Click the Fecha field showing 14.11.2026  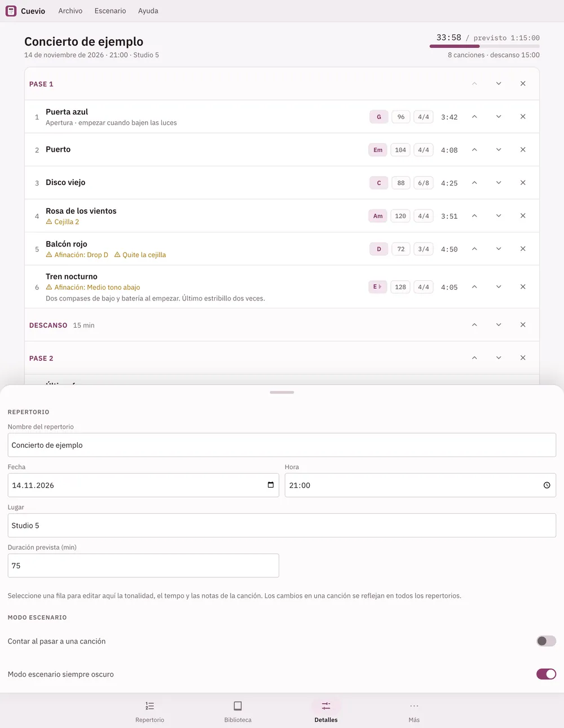pos(143,485)
